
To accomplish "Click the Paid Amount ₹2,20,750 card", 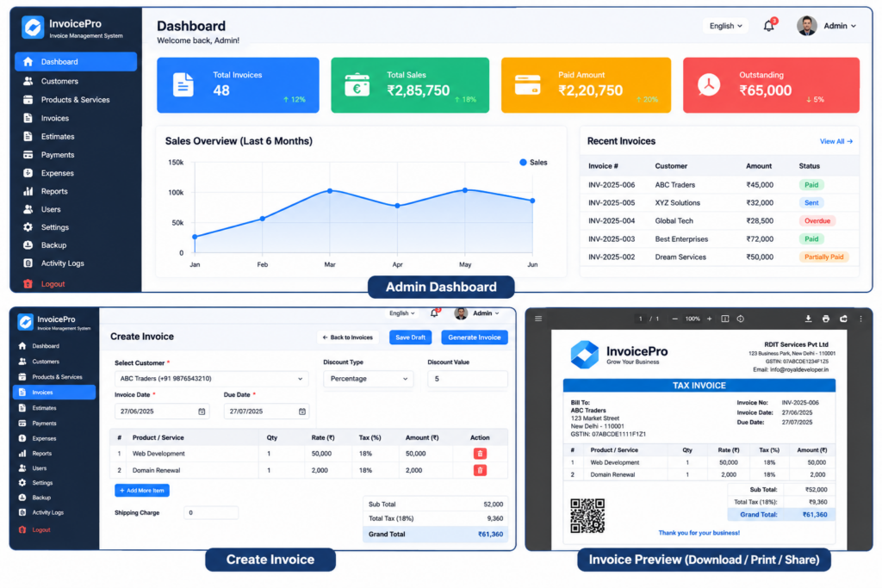I will pyautogui.click(x=586, y=85).
